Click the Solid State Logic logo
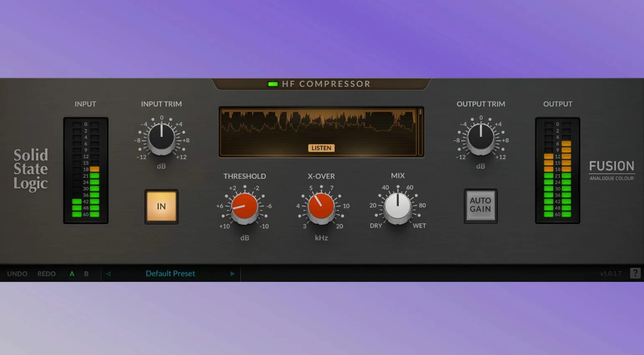Image resolution: width=644 pixels, height=355 pixels. click(31, 169)
